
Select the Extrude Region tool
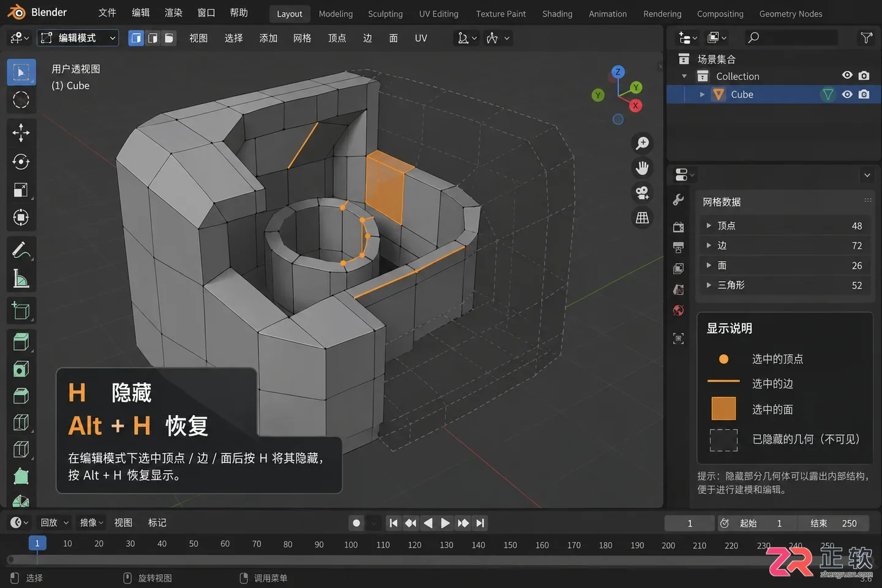click(21, 342)
